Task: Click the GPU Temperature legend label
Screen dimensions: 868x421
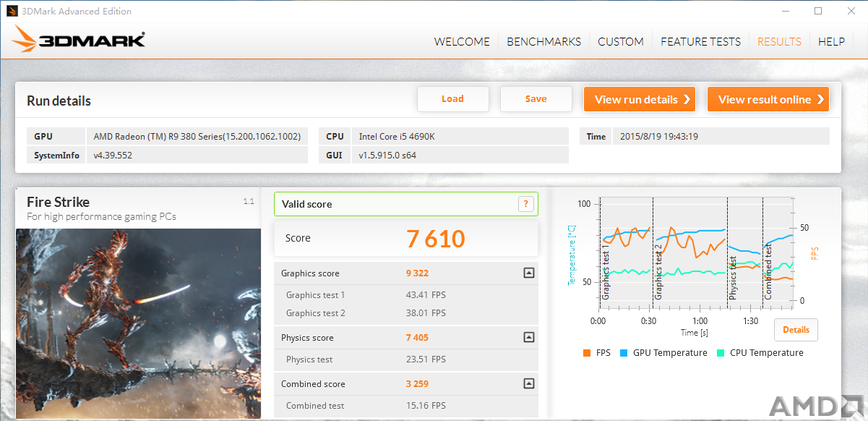Action: [x=670, y=353]
